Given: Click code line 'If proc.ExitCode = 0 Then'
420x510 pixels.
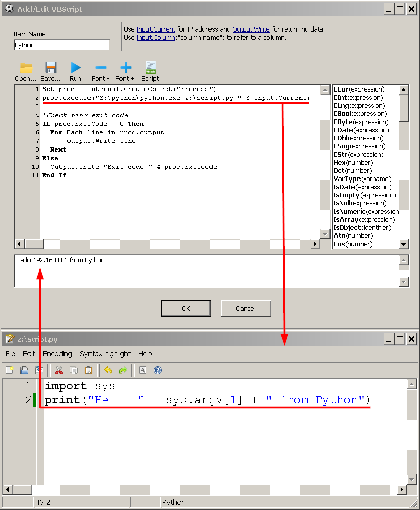Looking at the screenshot, I should [93, 124].
